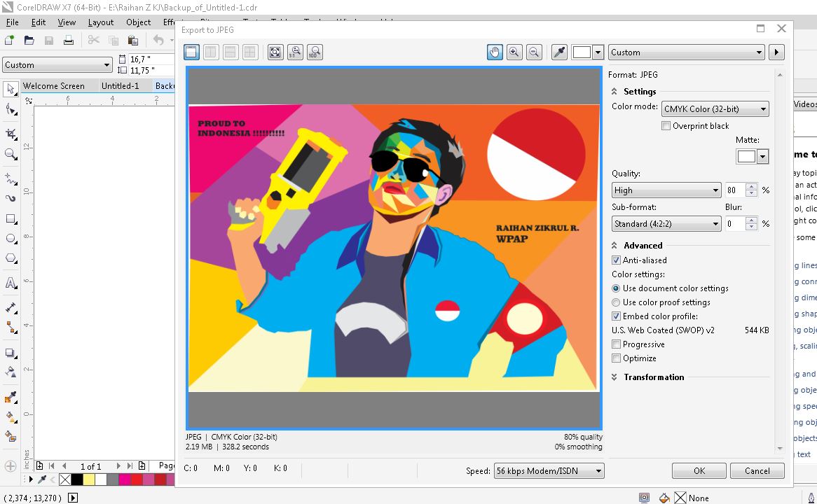817x504 pixels.
Task: Open the Layout menu
Action: point(100,22)
